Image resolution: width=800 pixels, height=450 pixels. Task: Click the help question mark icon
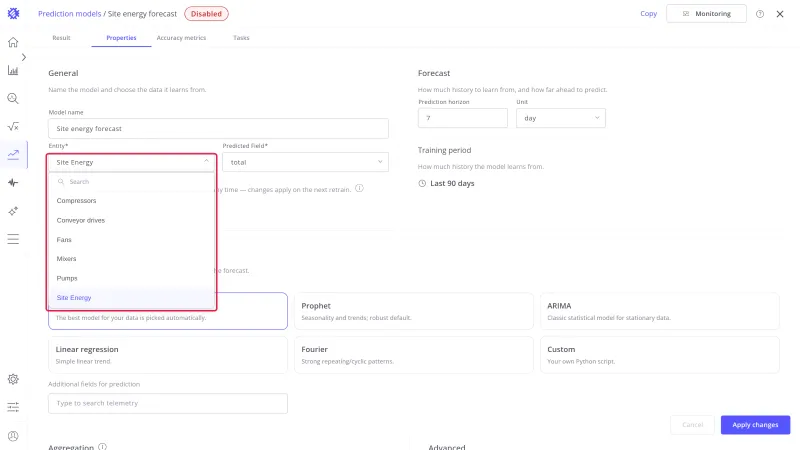point(760,14)
